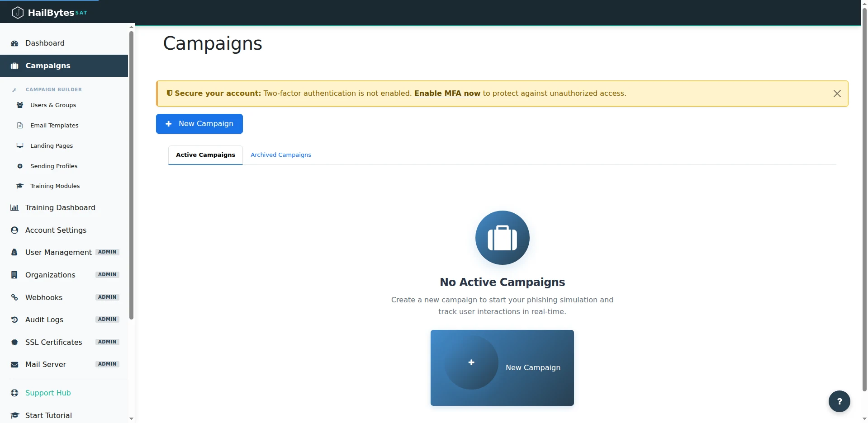Open the Enable MFA now link
Screen dimensions: 868x423
[x=447, y=93]
